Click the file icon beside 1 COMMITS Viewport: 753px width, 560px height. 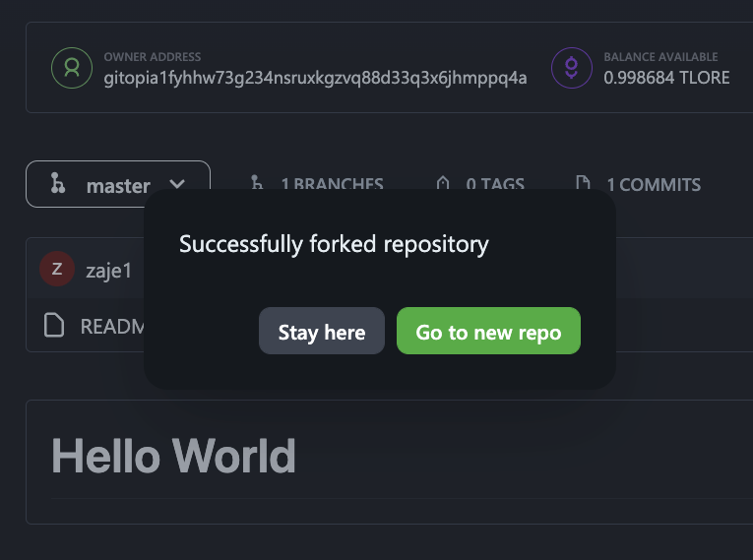[583, 184]
